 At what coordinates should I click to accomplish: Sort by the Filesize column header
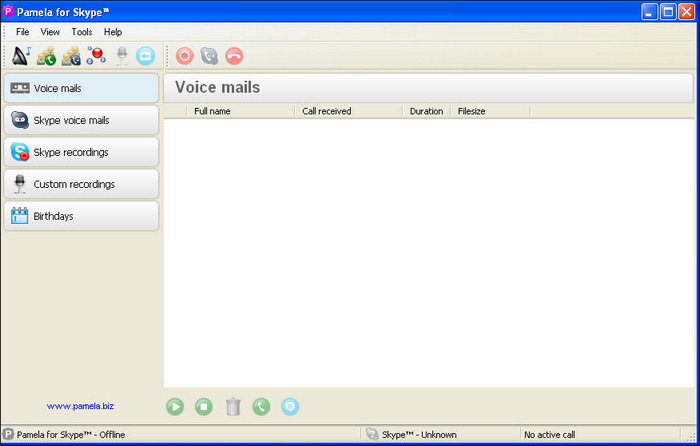[x=490, y=111]
